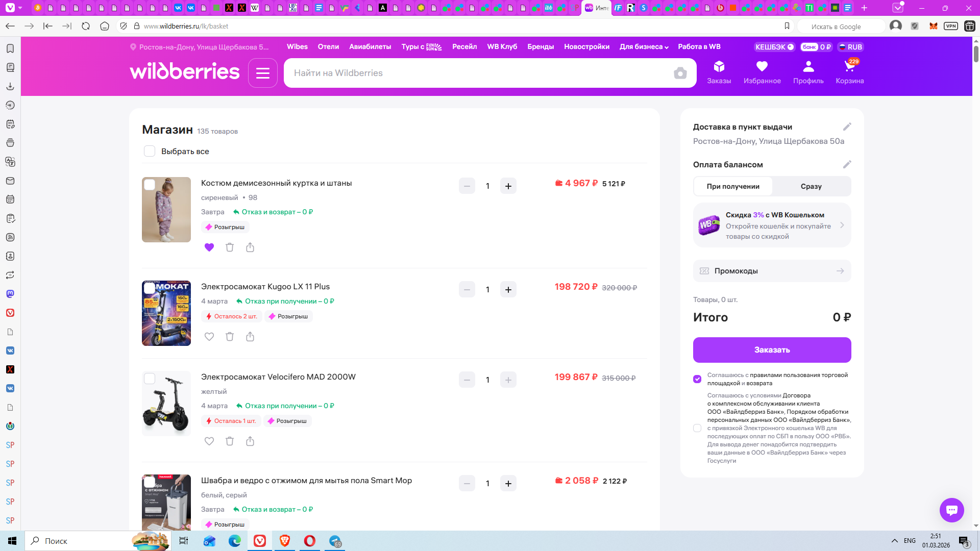Expand the Для бизнеса dropdown
The height and width of the screenshot is (551, 980).
(644, 47)
